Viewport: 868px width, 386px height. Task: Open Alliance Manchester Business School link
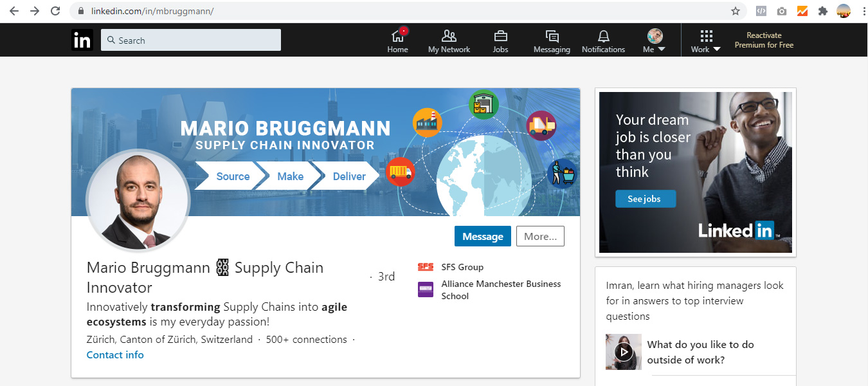(x=501, y=289)
